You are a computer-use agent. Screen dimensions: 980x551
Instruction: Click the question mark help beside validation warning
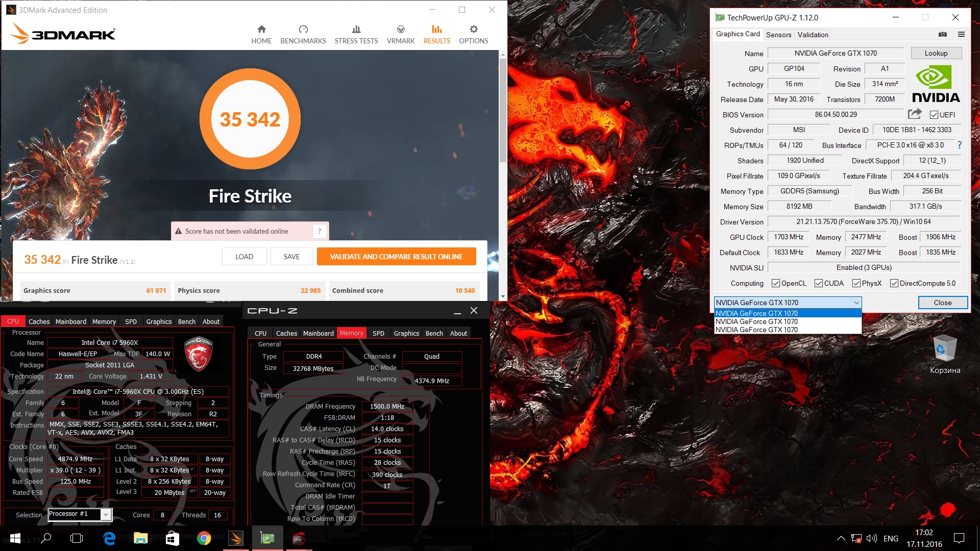point(320,231)
